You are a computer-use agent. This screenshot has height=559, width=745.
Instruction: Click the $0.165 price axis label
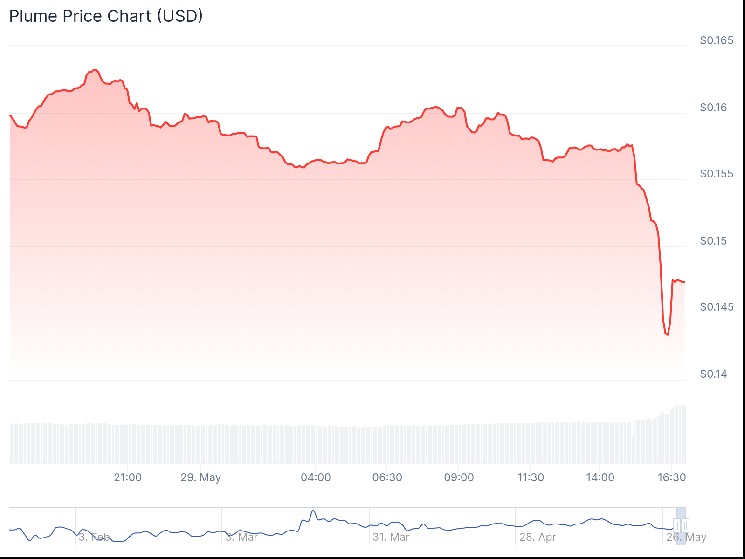[x=717, y=41]
